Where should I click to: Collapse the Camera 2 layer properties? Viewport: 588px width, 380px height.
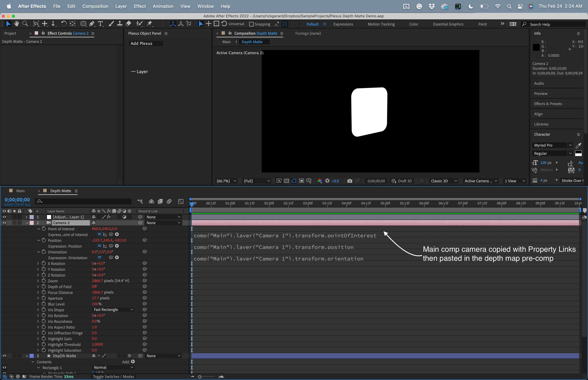(27, 223)
